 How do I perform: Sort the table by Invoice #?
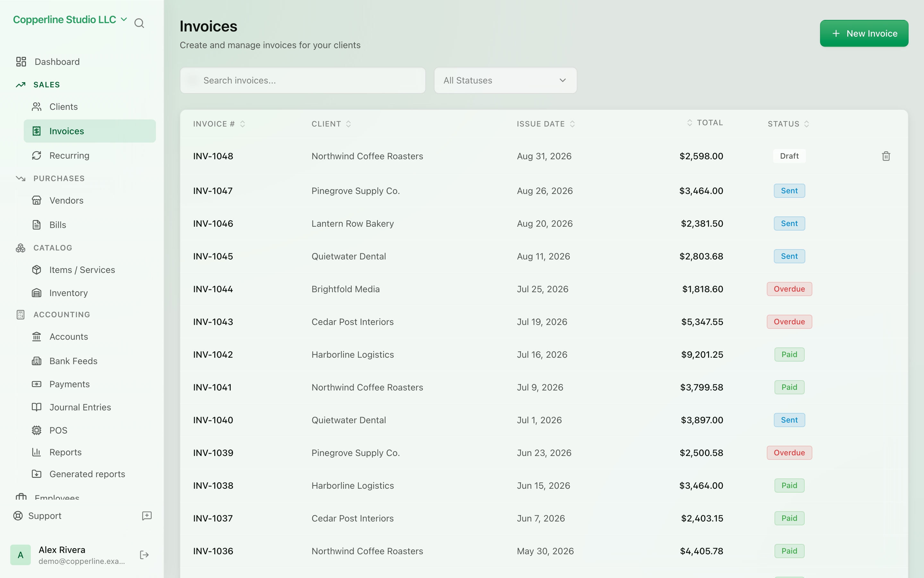pyautogui.click(x=219, y=124)
